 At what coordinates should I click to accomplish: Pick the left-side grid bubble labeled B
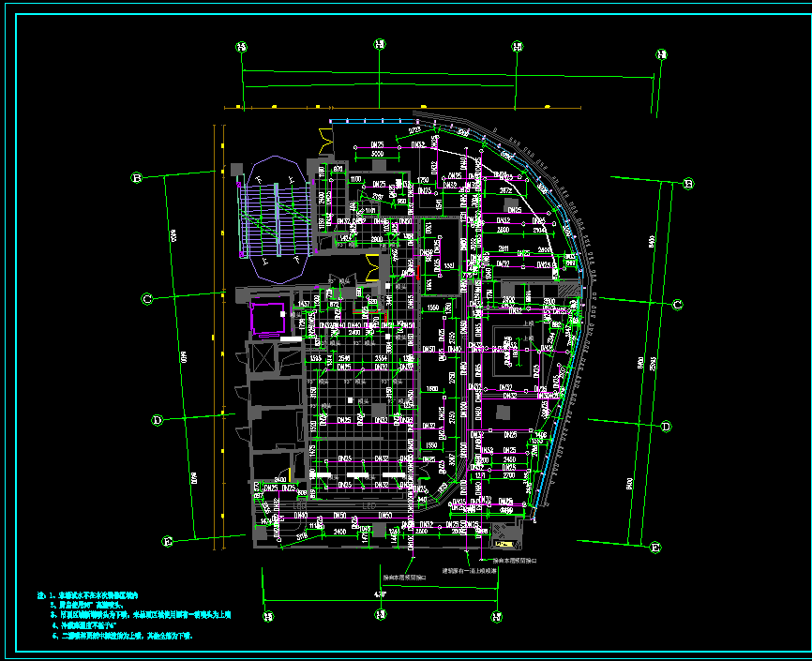tap(135, 177)
